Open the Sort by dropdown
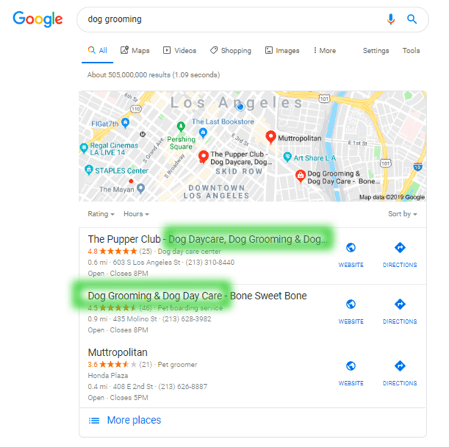 click(x=402, y=214)
